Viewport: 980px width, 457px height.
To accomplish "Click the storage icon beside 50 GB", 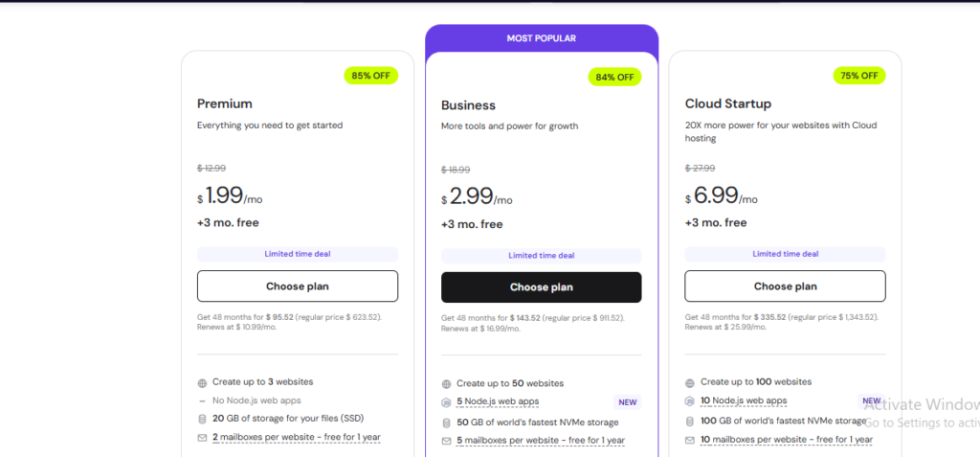I will pyautogui.click(x=446, y=423).
